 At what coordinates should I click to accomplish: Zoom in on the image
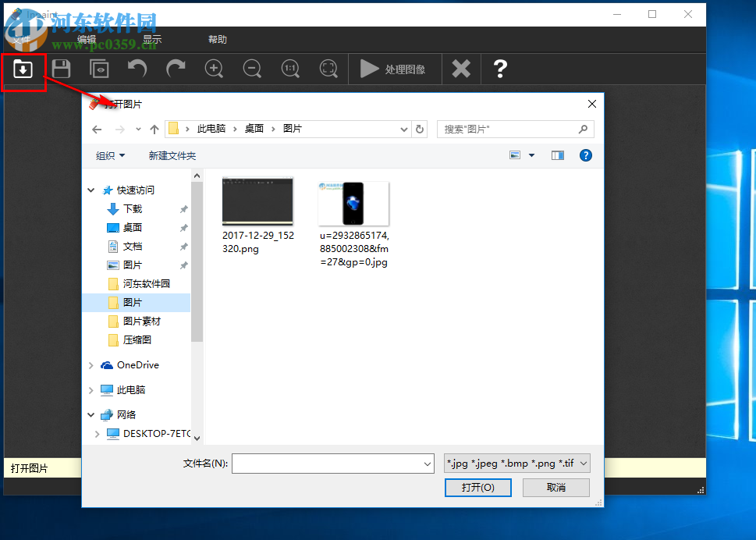tap(214, 69)
